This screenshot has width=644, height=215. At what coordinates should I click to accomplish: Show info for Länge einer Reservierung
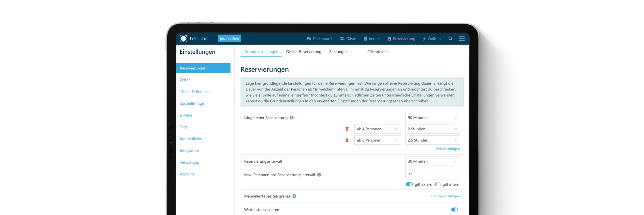[292, 117]
